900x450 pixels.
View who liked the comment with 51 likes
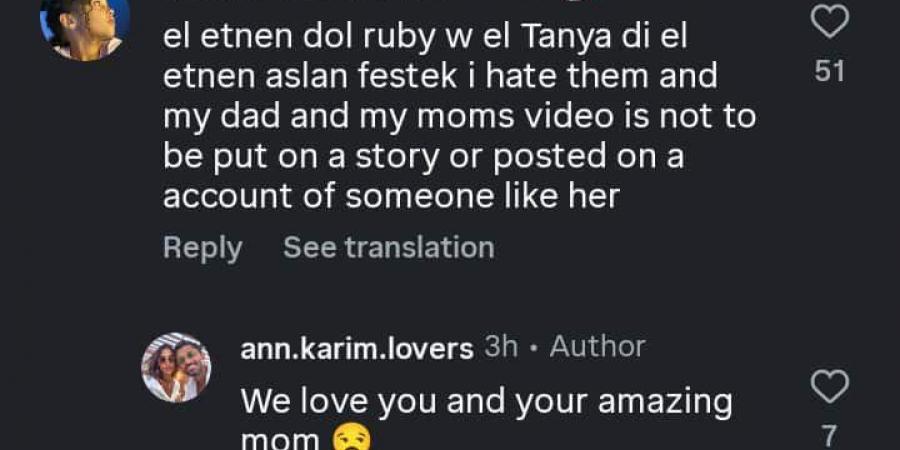830,72
